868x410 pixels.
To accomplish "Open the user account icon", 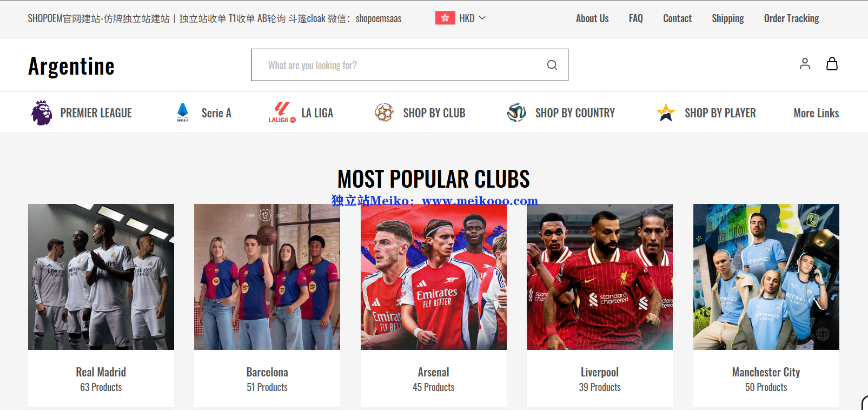I will pos(805,64).
